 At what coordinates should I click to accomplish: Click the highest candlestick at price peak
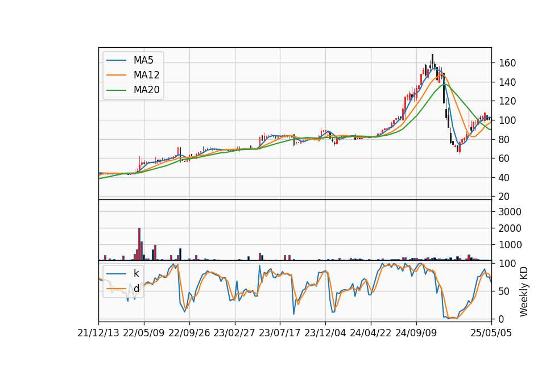[x=432, y=61]
